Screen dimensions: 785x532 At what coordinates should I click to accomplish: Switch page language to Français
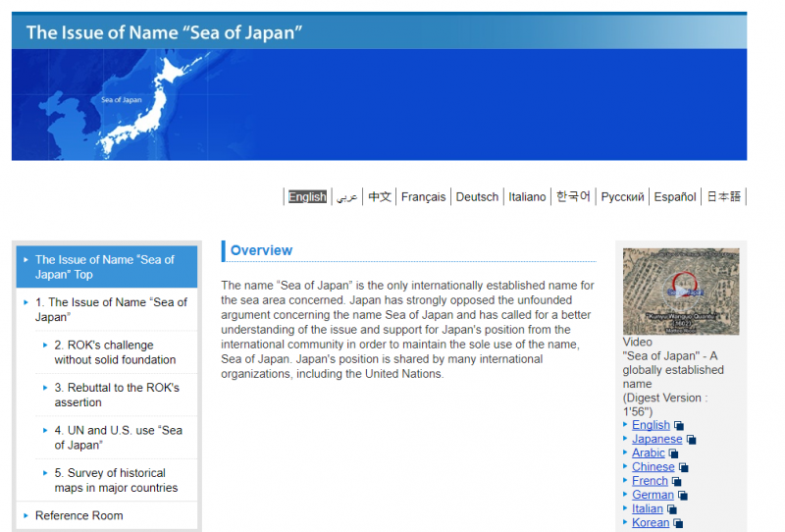tap(423, 197)
